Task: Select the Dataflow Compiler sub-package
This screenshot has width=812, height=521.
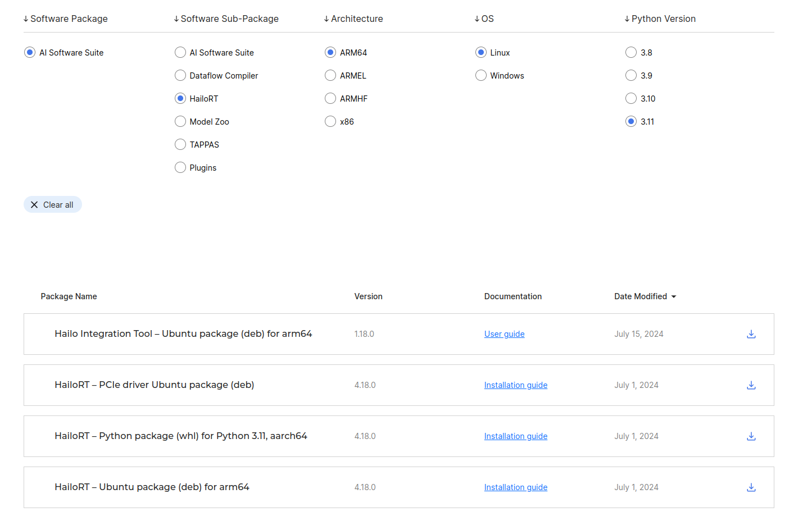Action: coord(180,75)
